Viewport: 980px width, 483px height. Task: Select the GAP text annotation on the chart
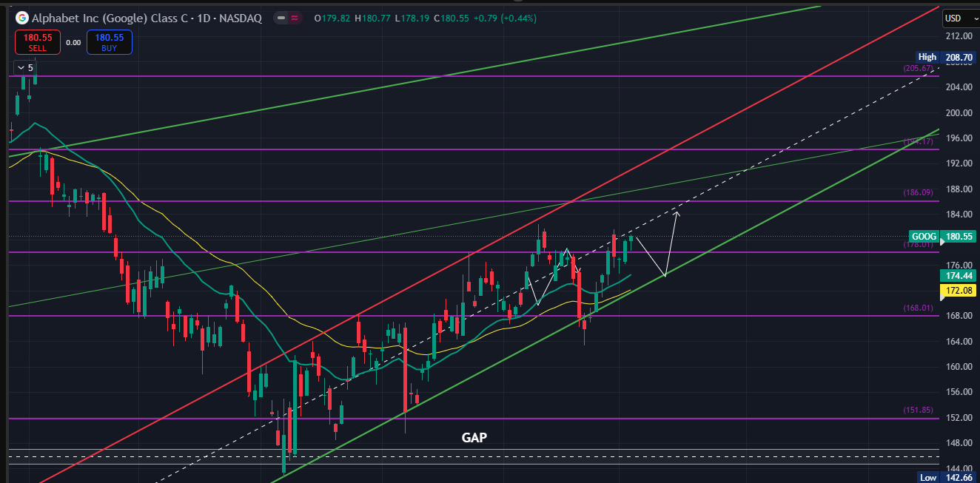click(474, 438)
